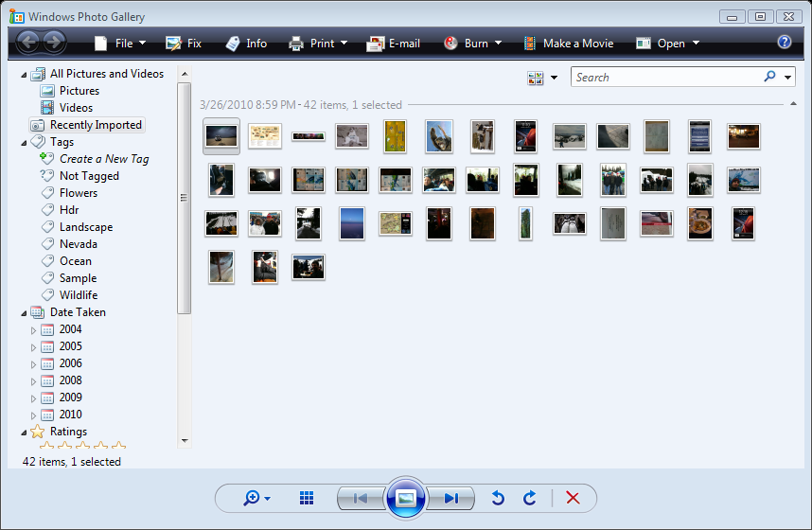Viewport: 812px width, 530px height.
Task: Go back with the Back arrow button
Action: [x=28, y=42]
